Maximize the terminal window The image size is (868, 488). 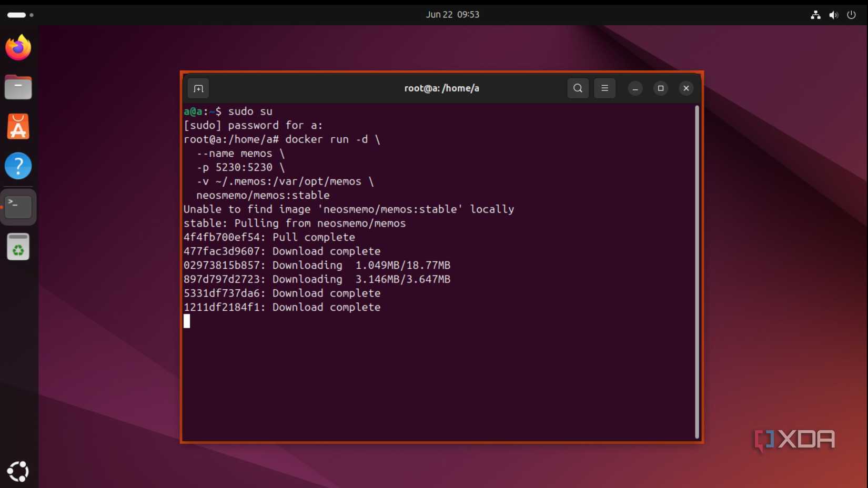click(x=661, y=88)
